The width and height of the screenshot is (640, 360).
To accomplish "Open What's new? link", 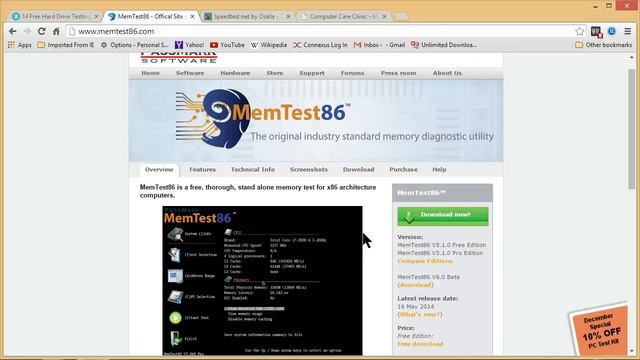I will [x=420, y=315].
